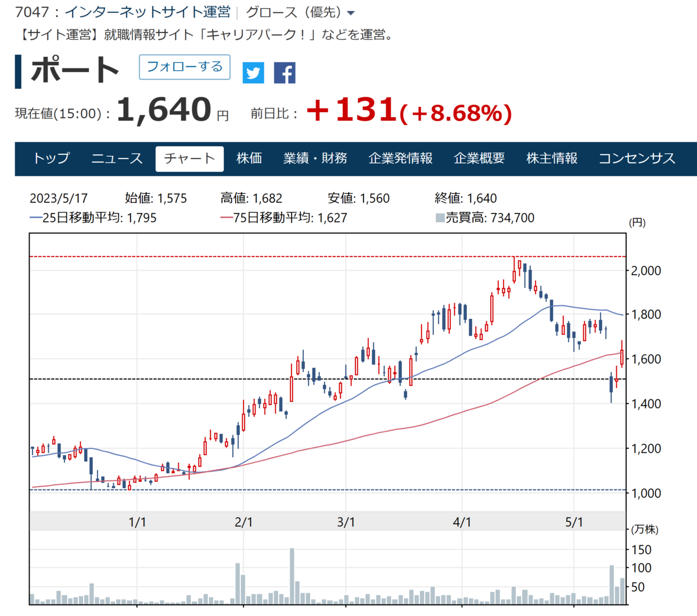Switch to the 株価 tab
The image size is (697, 616).
coord(249,158)
